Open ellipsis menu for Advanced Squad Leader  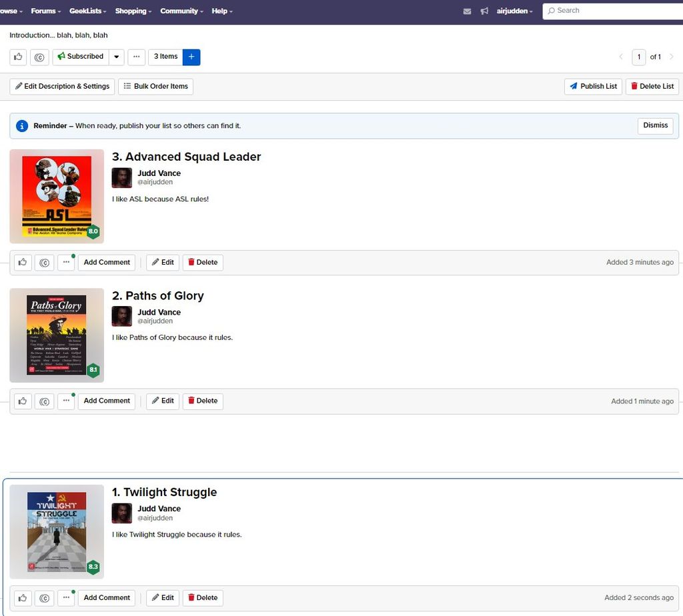click(x=66, y=263)
